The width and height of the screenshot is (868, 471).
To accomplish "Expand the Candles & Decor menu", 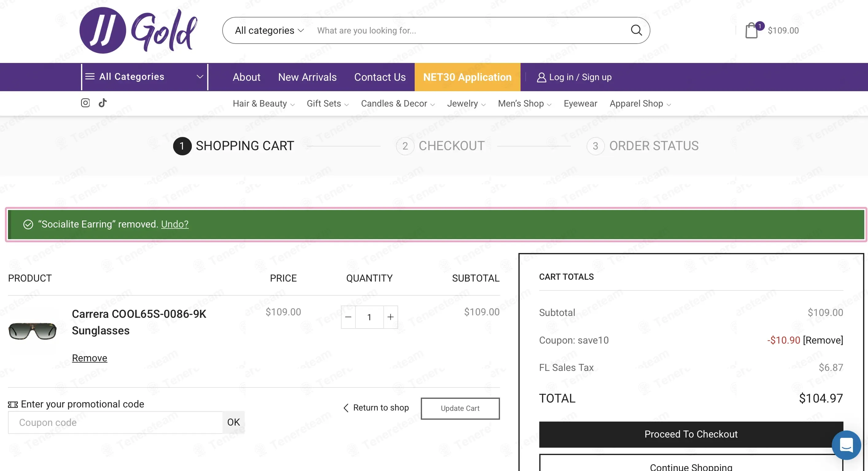I will tap(398, 103).
